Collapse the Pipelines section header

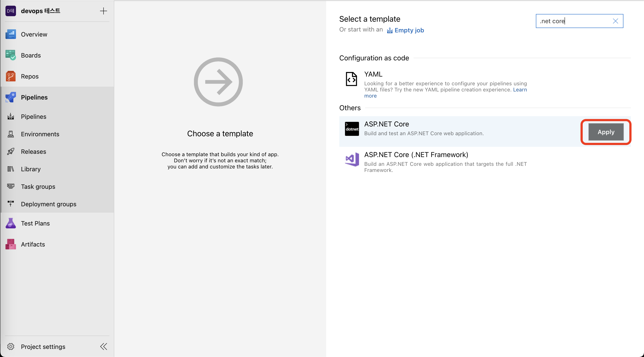click(x=34, y=97)
